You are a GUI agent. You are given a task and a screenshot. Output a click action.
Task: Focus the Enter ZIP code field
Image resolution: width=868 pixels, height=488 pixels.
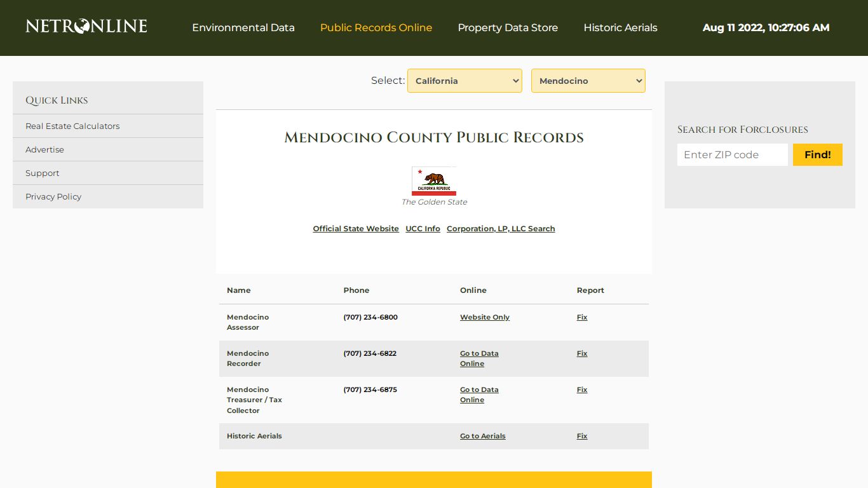(x=733, y=154)
